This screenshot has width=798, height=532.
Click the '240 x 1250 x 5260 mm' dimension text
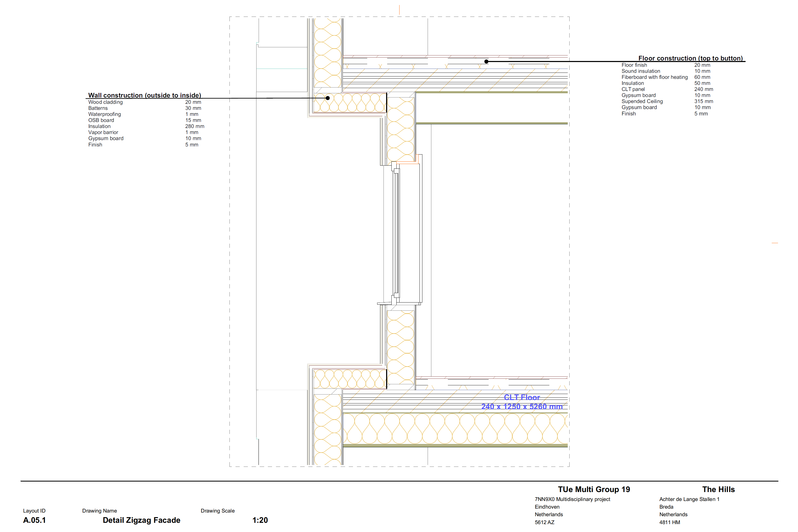point(522,406)
